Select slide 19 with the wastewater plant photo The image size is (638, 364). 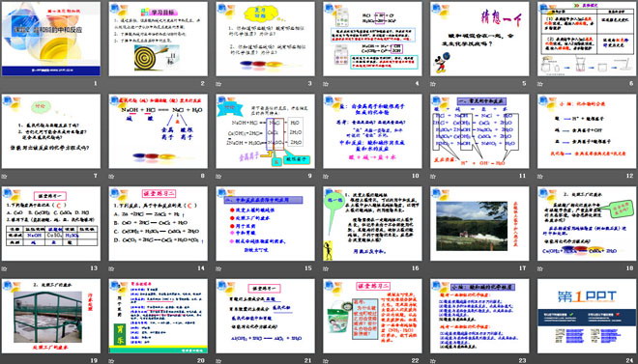(51, 316)
